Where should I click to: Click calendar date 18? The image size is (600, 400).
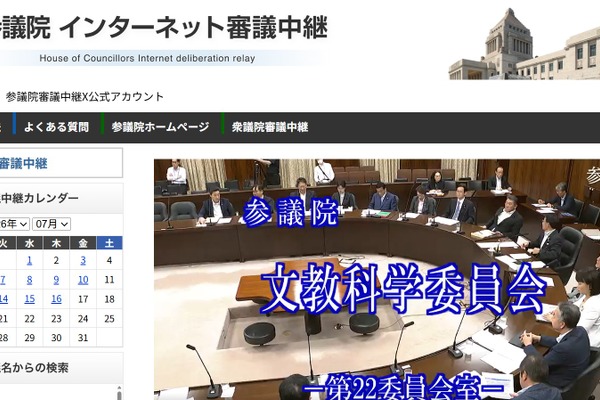coord(109,299)
